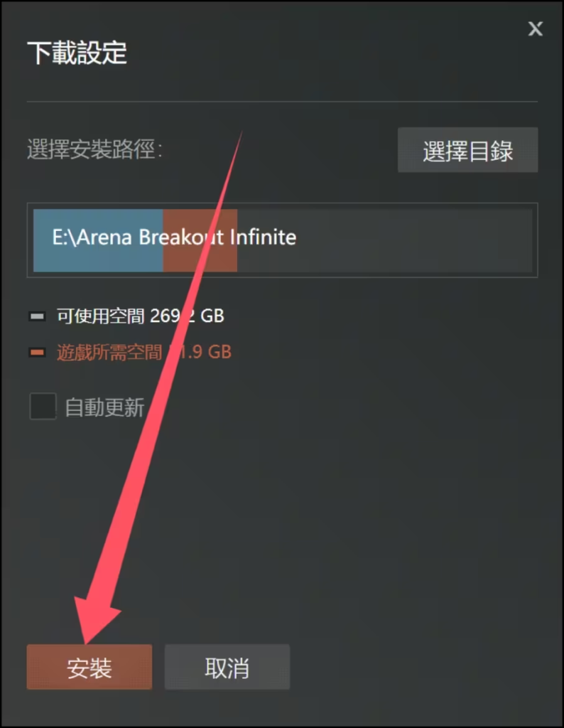Click the empty gray part of the disk bar

coord(384,240)
